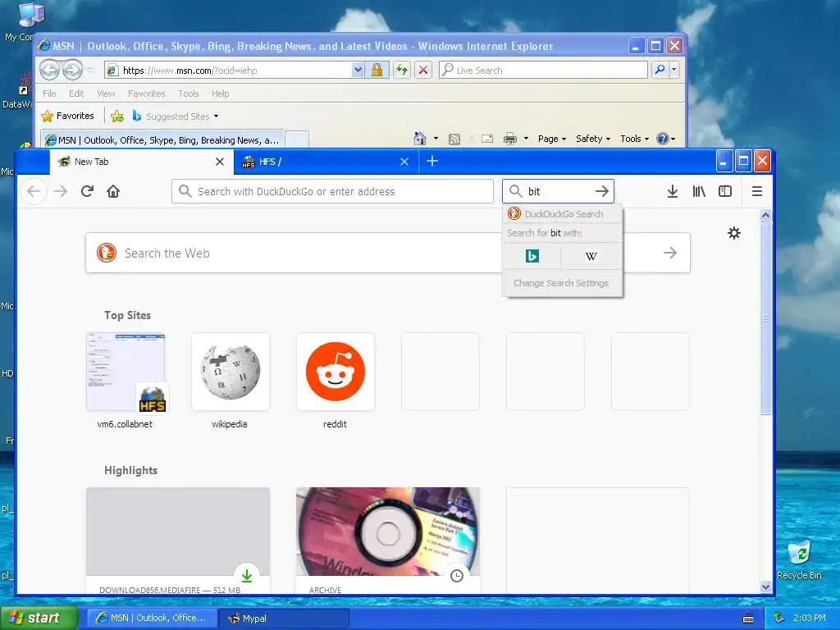Click IE Add to Favorites star icon
840x630 pixels.
coord(117,116)
